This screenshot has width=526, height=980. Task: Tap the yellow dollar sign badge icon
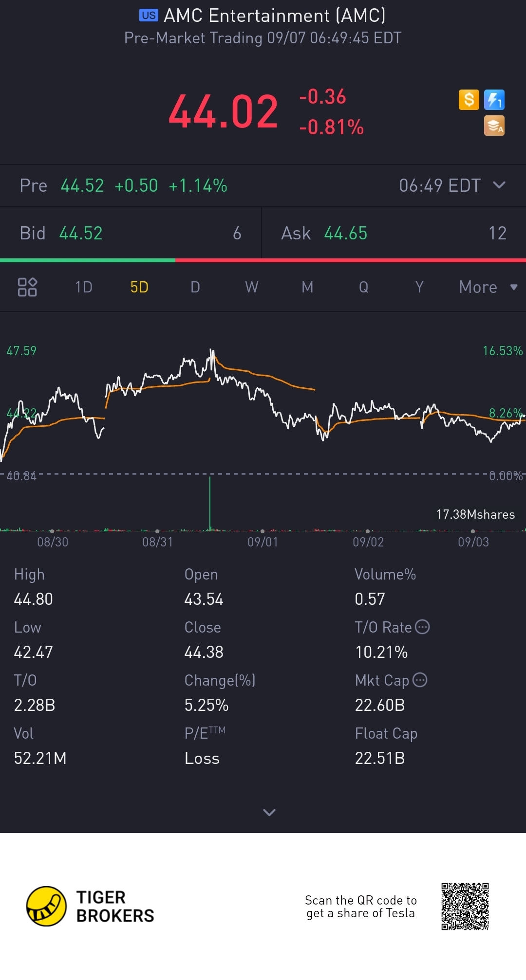[469, 100]
